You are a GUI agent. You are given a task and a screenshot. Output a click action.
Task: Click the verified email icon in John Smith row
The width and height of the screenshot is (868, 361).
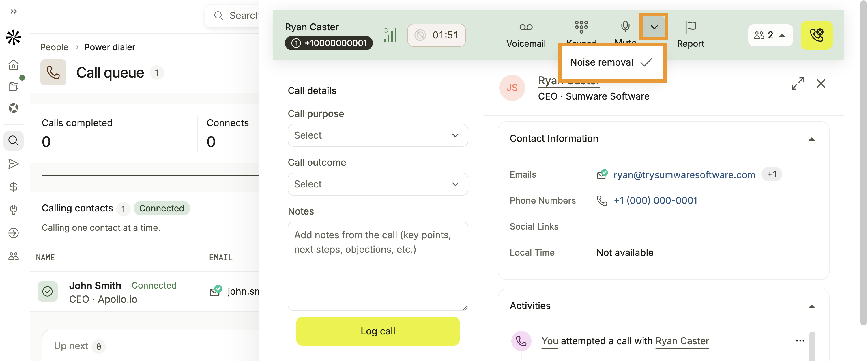click(x=216, y=291)
